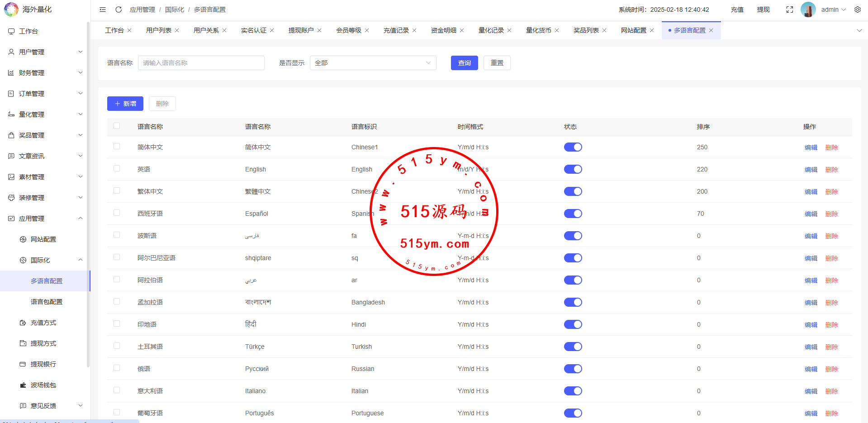Focus the 语言名称 search input
Image resolution: width=868 pixels, height=423 pixels.
(201, 63)
